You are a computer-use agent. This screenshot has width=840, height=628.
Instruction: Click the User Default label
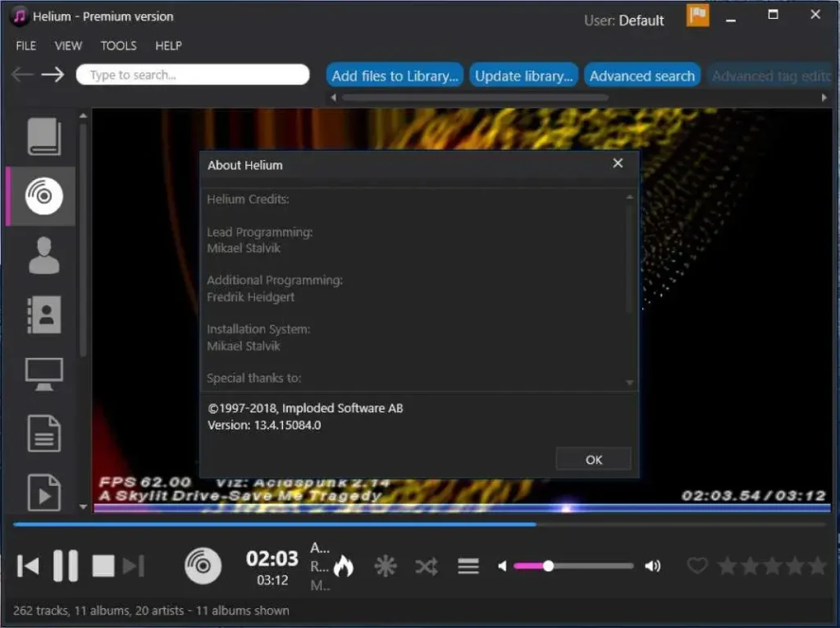[623, 21]
